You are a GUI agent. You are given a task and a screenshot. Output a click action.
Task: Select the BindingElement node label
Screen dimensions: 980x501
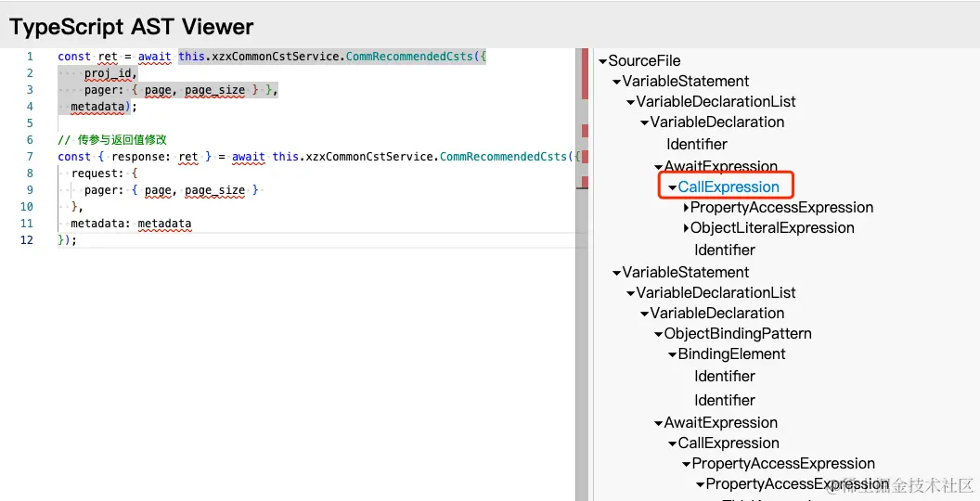pyautogui.click(x=732, y=354)
